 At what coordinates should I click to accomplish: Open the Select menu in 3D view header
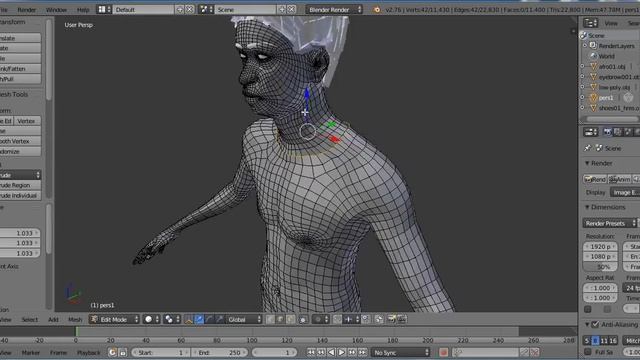[29, 319]
